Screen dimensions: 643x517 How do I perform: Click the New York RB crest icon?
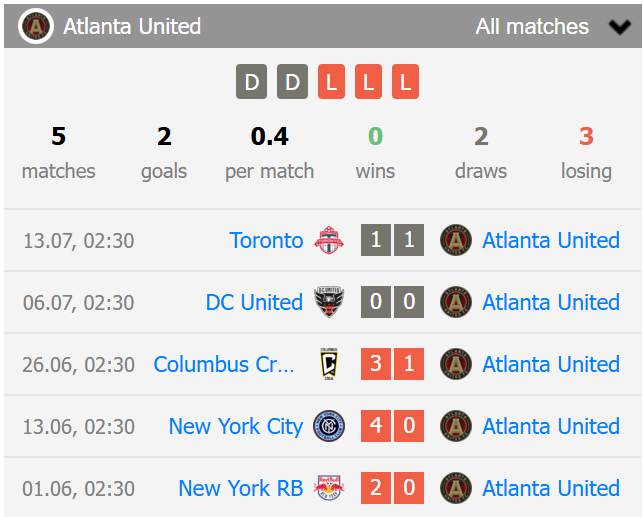click(328, 488)
